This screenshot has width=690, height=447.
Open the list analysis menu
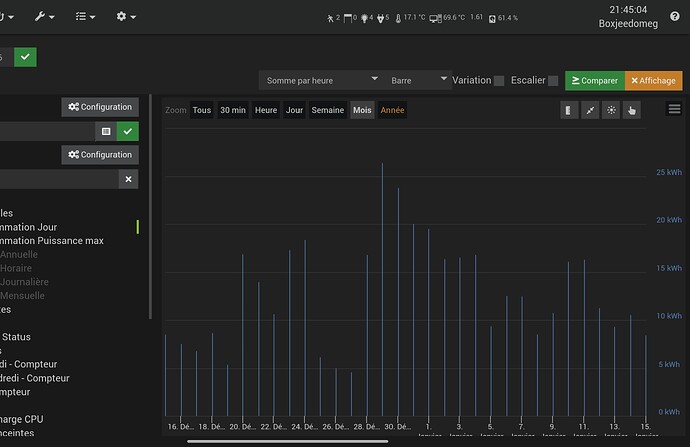86,17
